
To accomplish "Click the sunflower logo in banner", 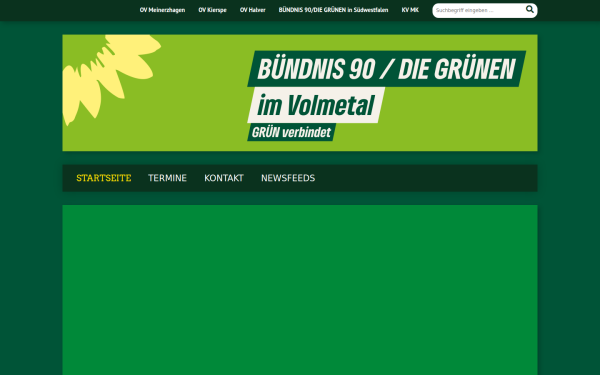I will (111, 80).
